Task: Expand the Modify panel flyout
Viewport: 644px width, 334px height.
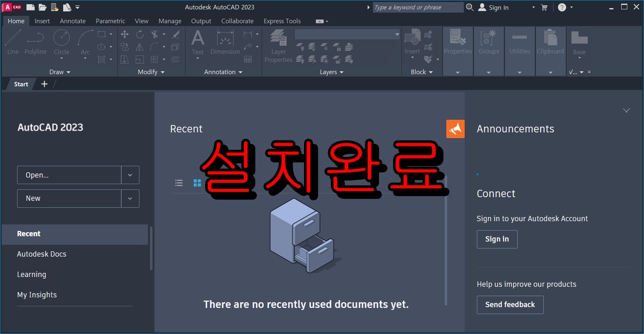Action: 151,72
